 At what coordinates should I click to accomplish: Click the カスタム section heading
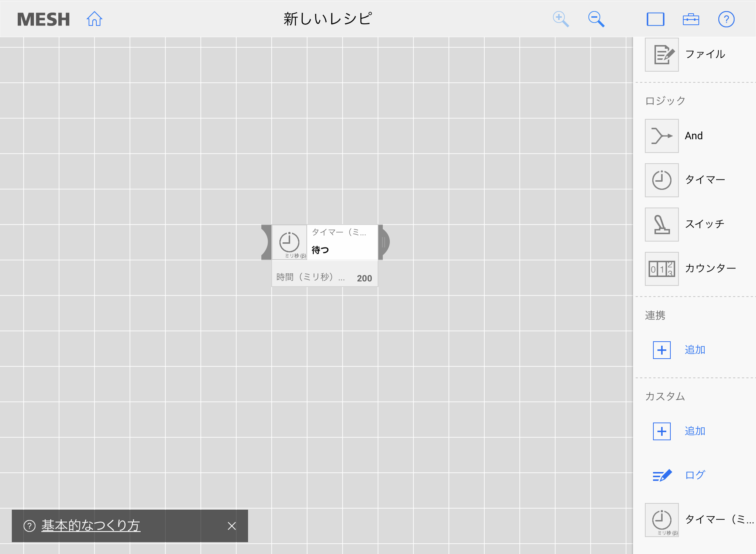665,397
